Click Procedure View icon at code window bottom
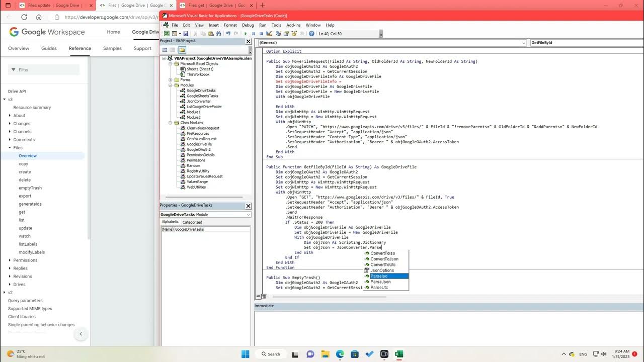Screen dimensions: 644x362 [x=258, y=297]
